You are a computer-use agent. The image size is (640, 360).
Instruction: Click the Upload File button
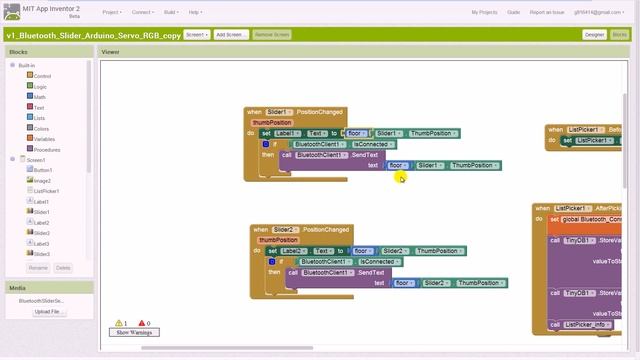click(x=48, y=311)
